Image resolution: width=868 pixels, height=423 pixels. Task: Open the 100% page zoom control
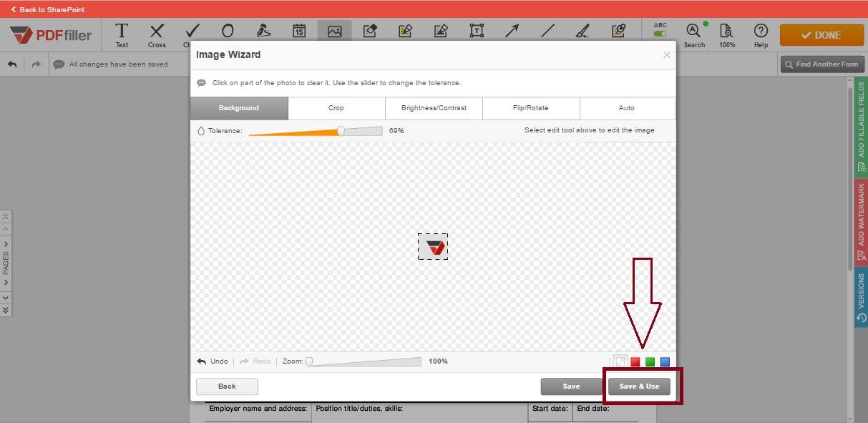tap(727, 35)
